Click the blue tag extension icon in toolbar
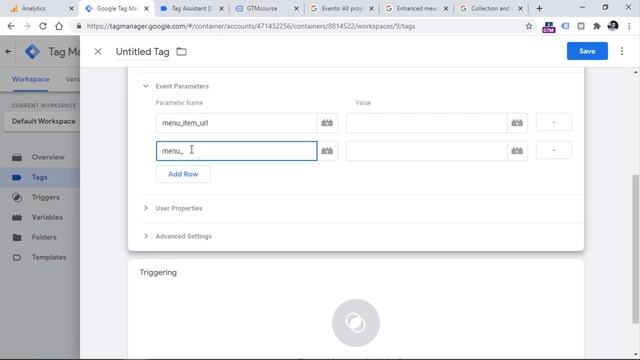 pyautogui.click(x=565, y=26)
